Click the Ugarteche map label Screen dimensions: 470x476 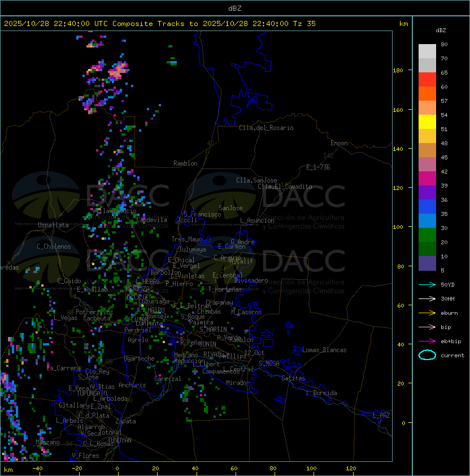point(139,358)
